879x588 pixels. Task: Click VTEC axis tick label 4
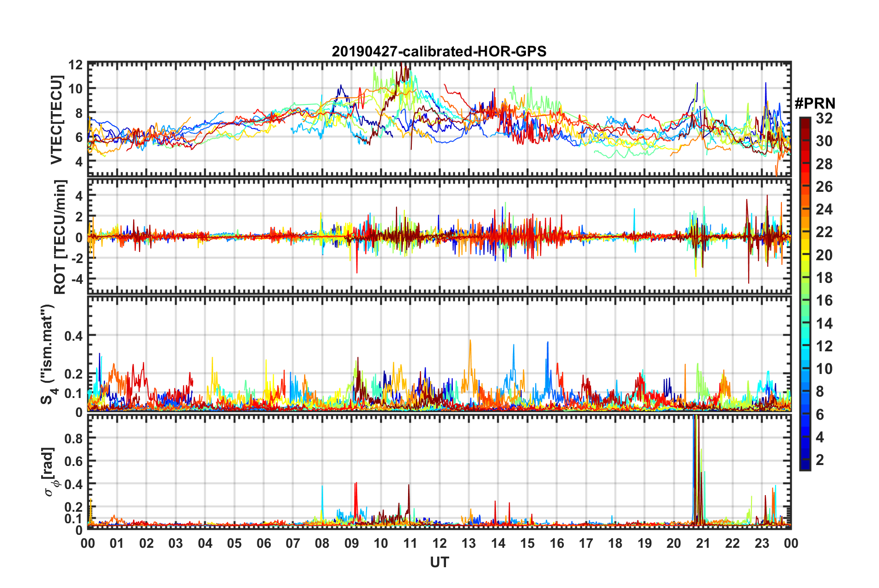click(79, 161)
